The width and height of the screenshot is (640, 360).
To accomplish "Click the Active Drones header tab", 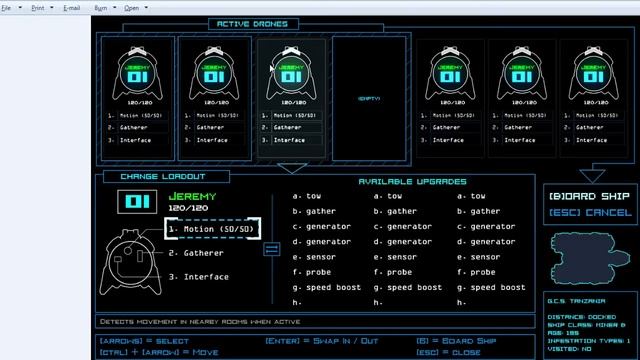I will 253,24.
